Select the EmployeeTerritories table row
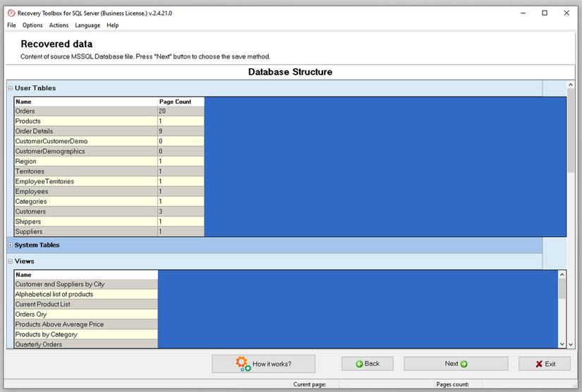The height and width of the screenshot is (392, 582). [x=109, y=181]
